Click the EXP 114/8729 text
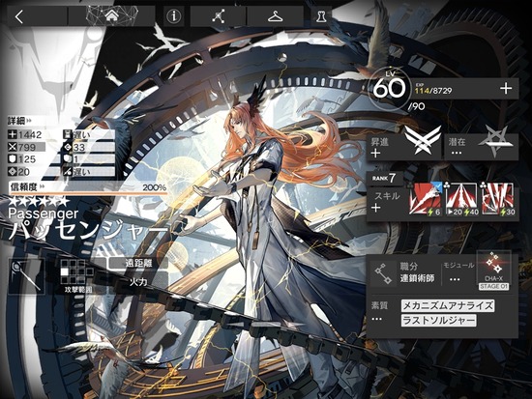Viewport: 532px width, 399px height. 433,91
